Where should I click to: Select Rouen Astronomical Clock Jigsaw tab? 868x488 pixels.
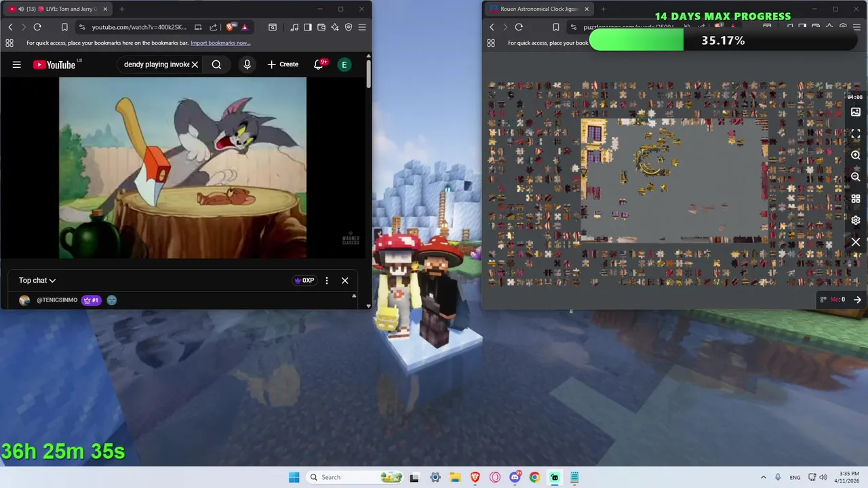coord(539,9)
